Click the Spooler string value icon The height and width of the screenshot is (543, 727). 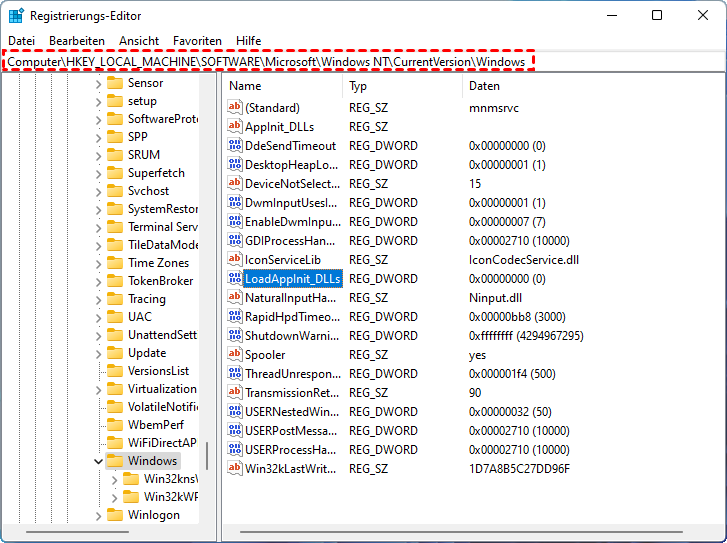click(235, 355)
